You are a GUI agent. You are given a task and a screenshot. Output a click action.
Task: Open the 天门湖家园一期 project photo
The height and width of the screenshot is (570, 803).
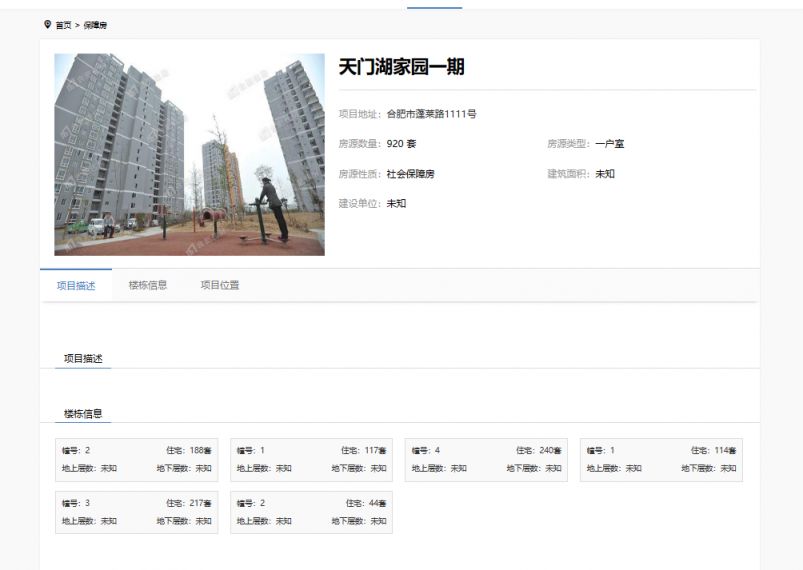pos(189,155)
